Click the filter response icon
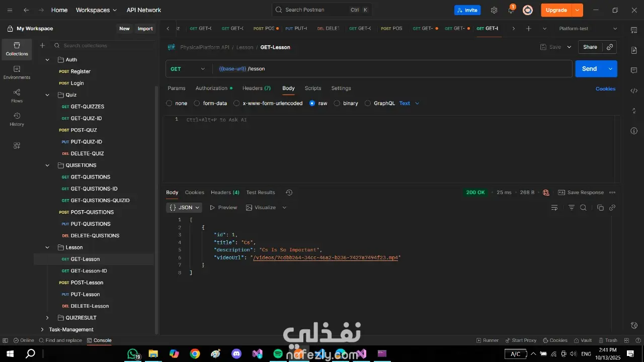 tap(572, 208)
